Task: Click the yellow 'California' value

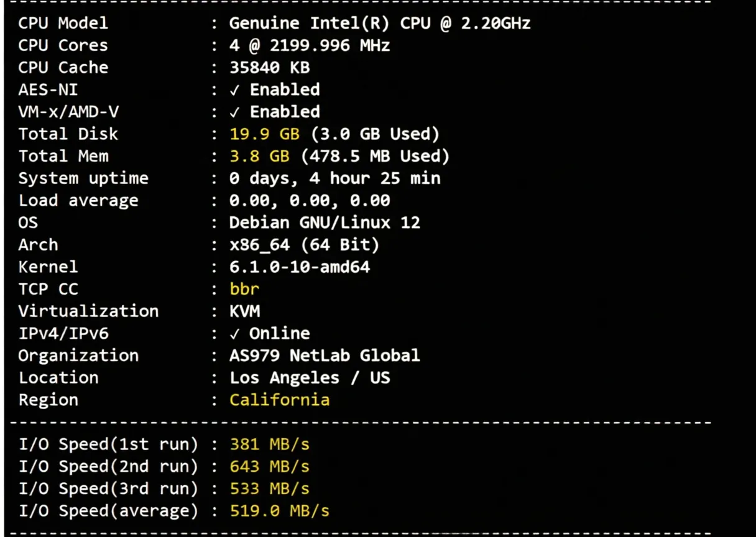Action: (280, 400)
